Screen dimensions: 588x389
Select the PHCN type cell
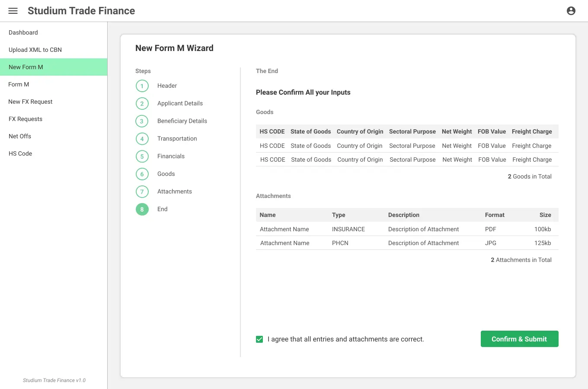(340, 243)
